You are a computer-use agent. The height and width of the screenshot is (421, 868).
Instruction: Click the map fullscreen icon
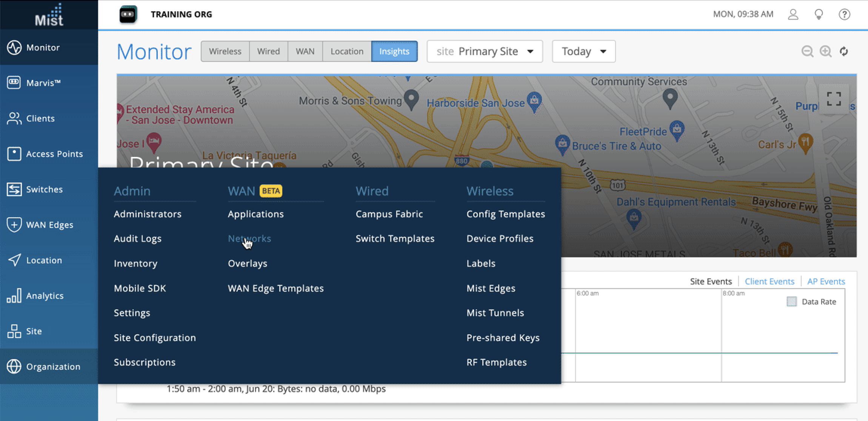pos(834,99)
